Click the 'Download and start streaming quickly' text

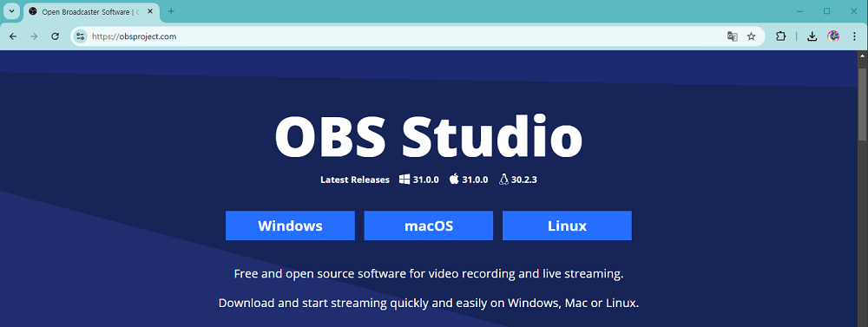[x=429, y=304]
